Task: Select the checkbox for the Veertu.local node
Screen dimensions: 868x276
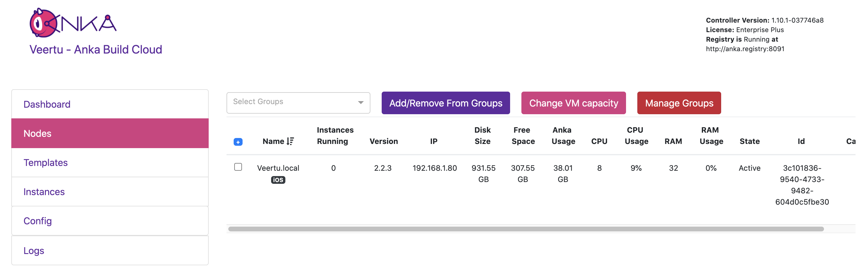Action: pos(238,167)
